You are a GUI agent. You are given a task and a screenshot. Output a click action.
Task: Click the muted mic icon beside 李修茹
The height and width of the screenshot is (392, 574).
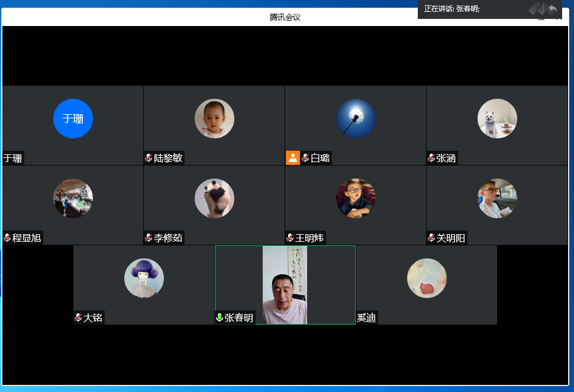pos(149,238)
